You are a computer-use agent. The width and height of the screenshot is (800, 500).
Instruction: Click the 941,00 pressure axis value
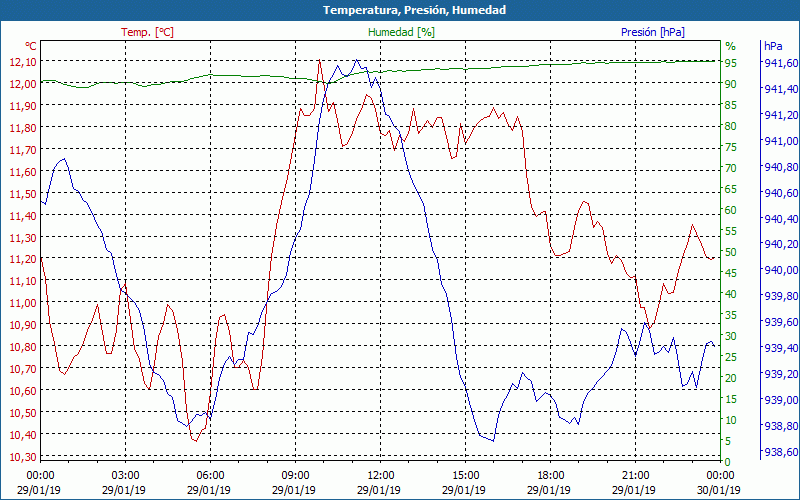pyautogui.click(x=781, y=141)
